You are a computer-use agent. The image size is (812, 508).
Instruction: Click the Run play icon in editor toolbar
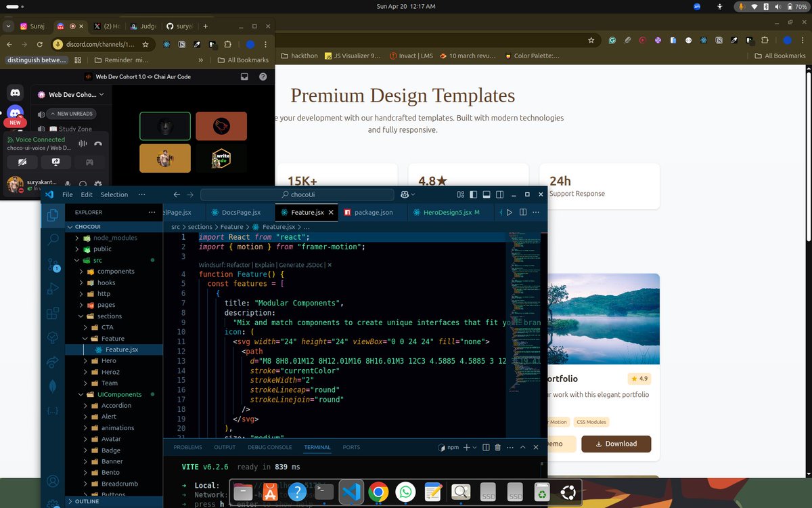click(510, 212)
